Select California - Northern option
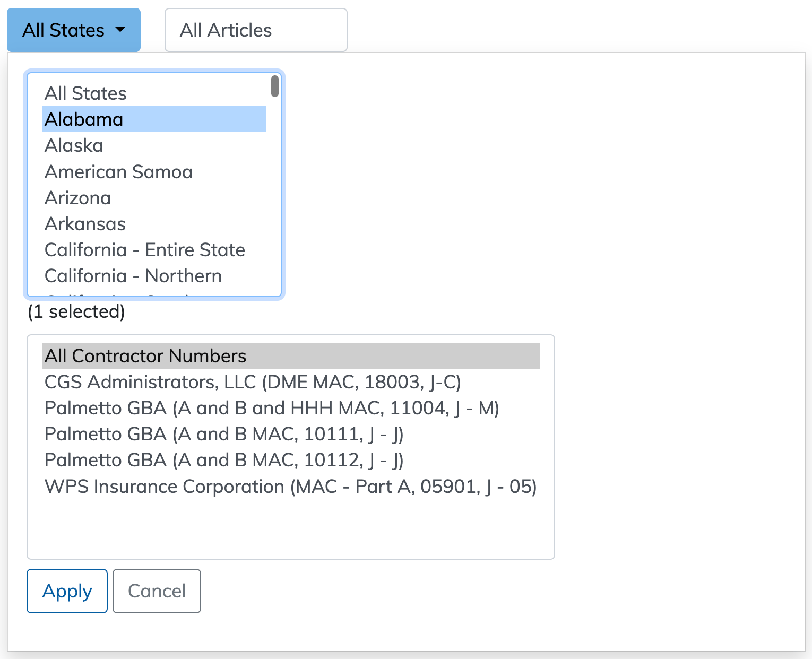The width and height of the screenshot is (812, 659). pyautogui.click(x=133, y=276)
